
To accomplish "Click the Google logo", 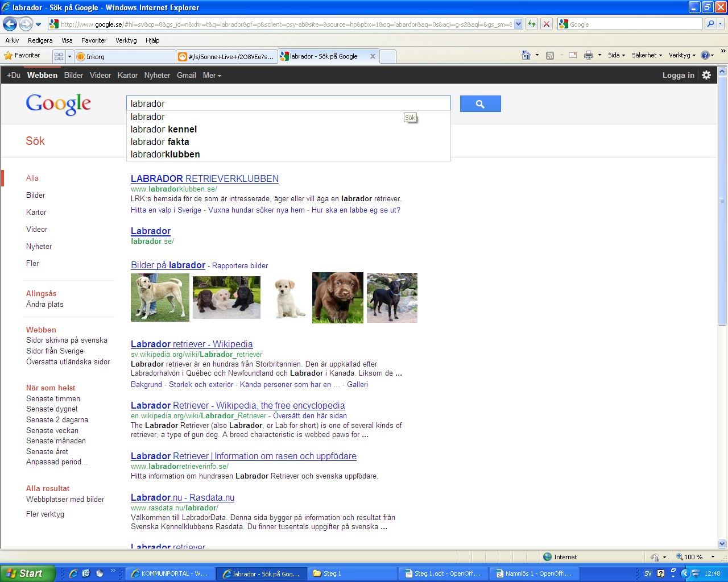I will (59, 104).
